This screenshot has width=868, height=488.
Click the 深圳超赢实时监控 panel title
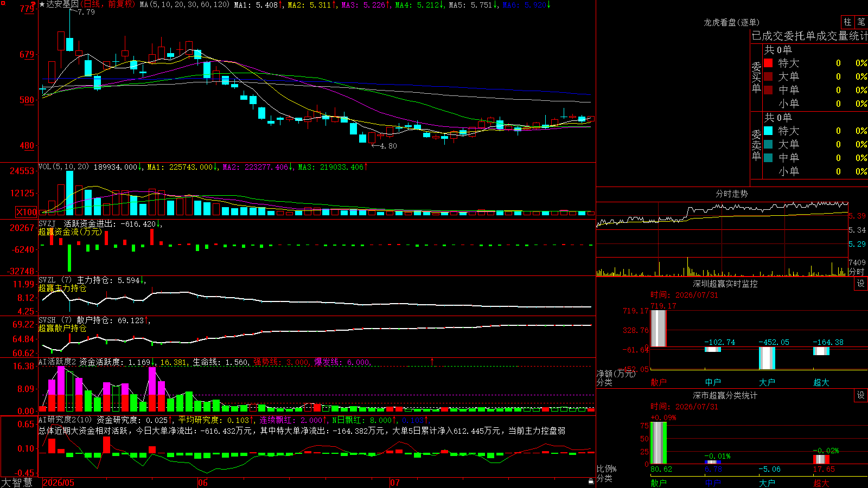click(x=725, y=284)
